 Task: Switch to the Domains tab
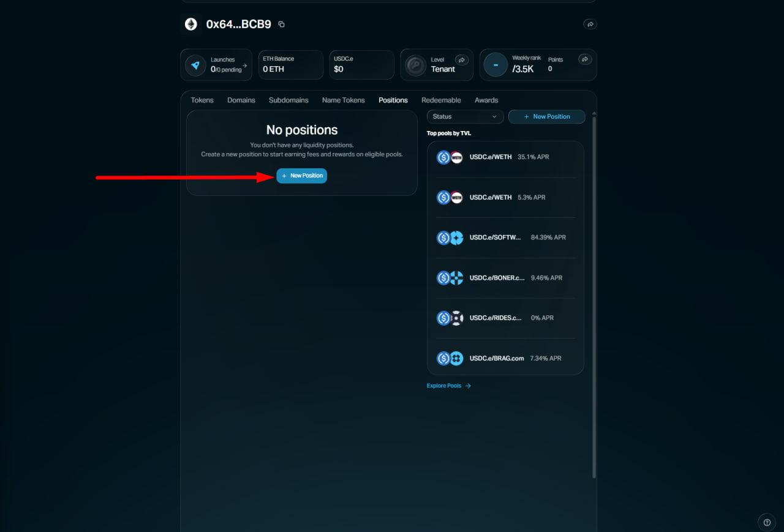(x=241, y=100)
